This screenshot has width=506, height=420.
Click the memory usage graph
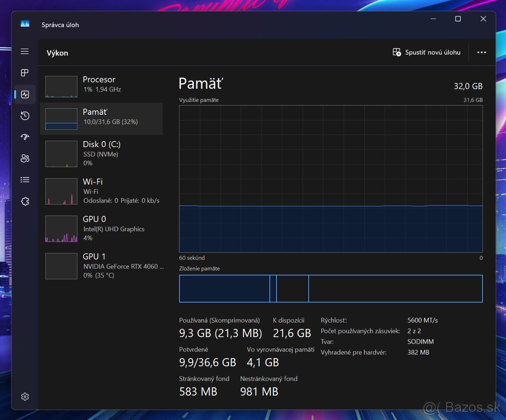331,179
